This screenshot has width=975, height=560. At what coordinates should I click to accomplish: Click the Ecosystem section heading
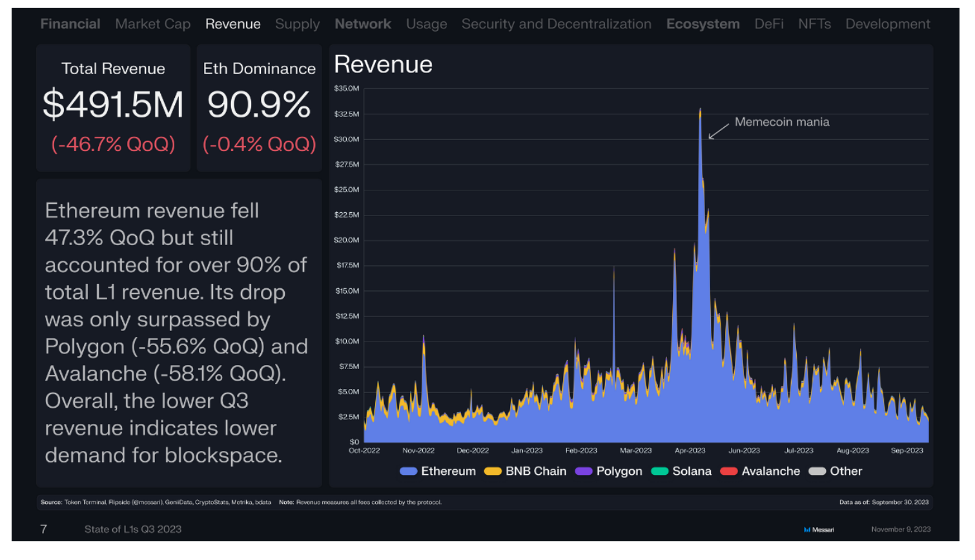[703, 24]
